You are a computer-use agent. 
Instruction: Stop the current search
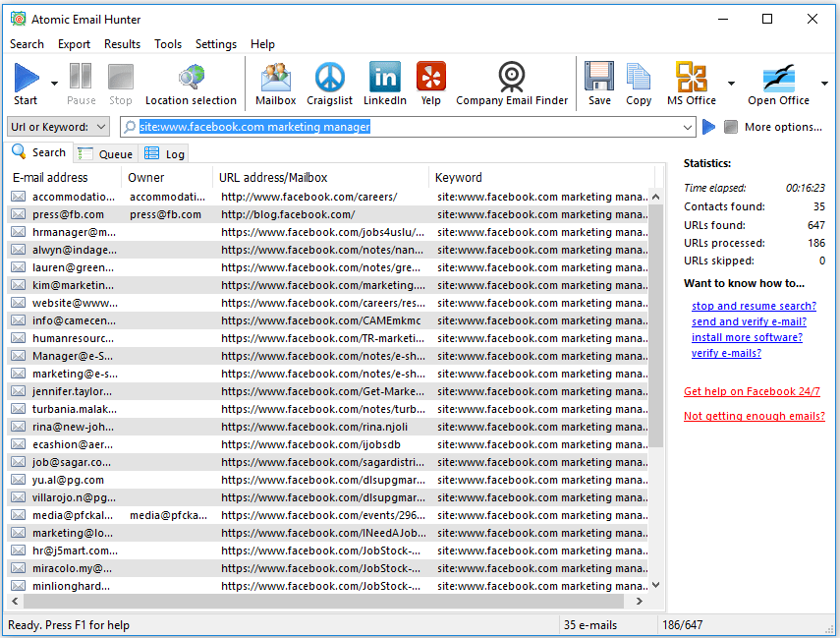tap(120, 77)
